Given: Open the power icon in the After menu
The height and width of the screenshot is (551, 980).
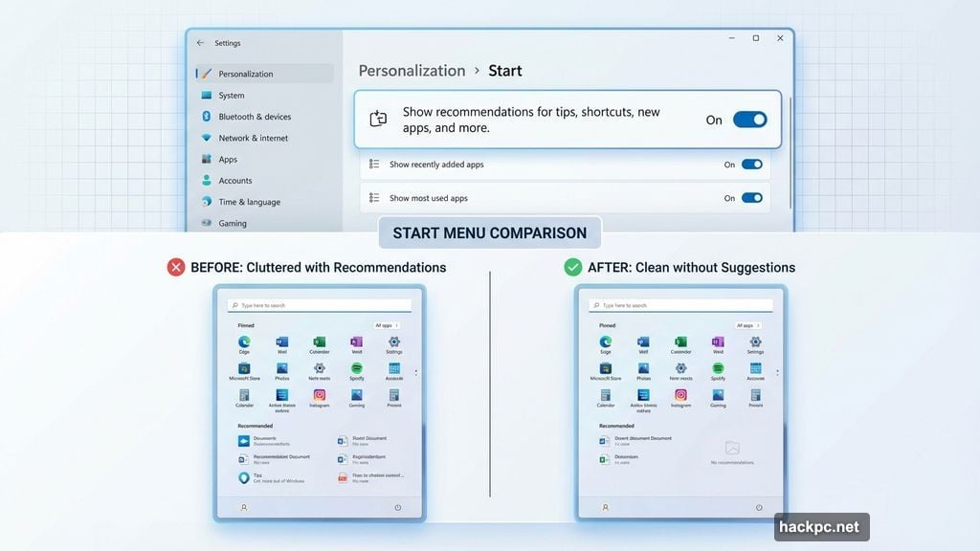Looking at the screenshot, I should [759, 508].
